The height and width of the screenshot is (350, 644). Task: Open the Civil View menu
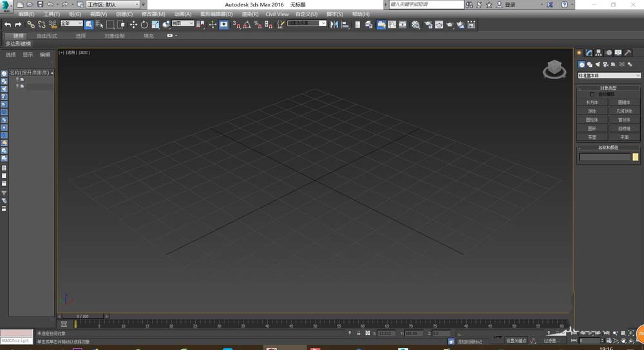pos(277,14)
